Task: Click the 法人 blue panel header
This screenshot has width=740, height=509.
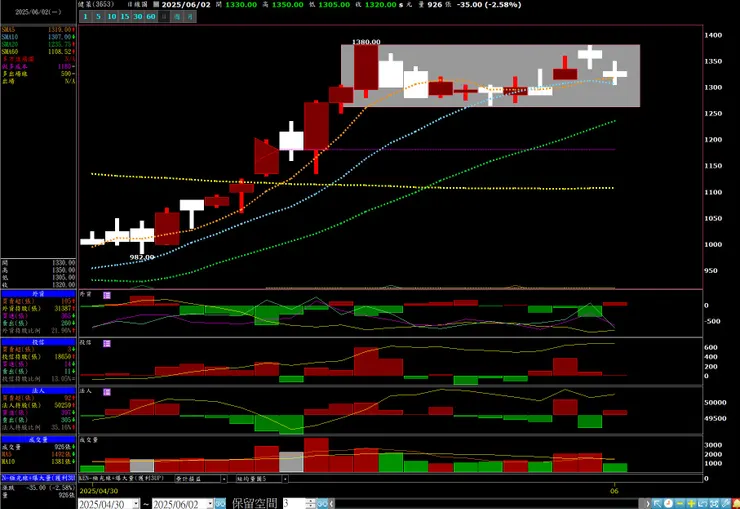Action: pos(38,391)
